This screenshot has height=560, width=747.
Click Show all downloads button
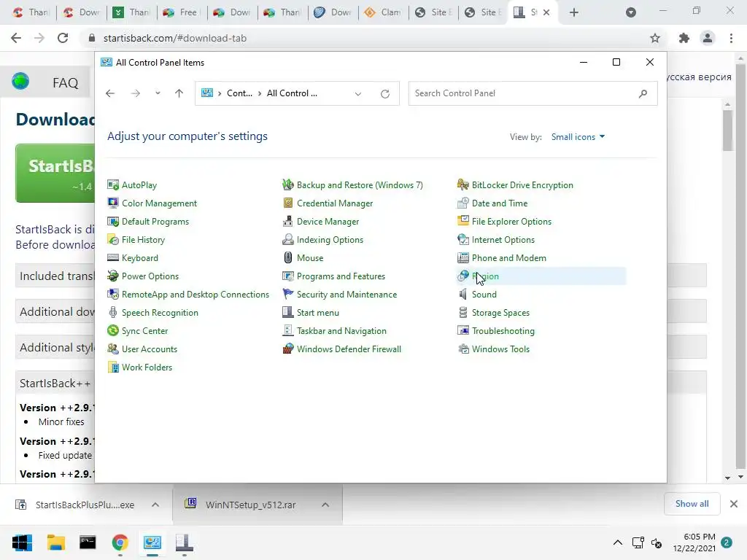[692, 504]
